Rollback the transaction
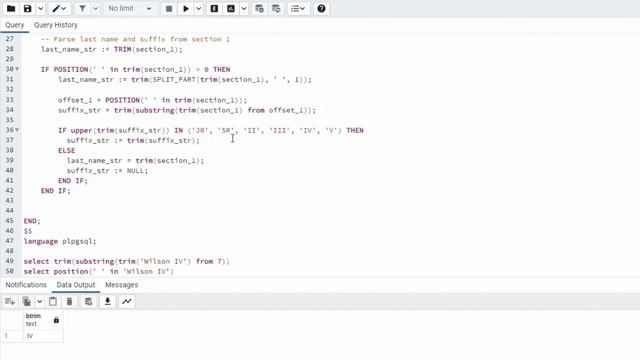The image size is (640, 360). click(x=276, y=9)
